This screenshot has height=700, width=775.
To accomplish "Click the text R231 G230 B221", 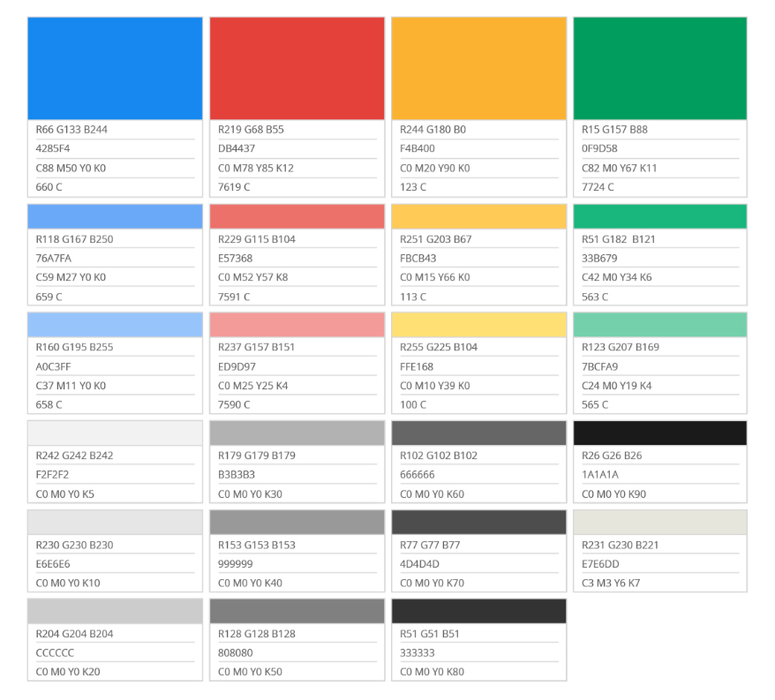I will 621,545.
